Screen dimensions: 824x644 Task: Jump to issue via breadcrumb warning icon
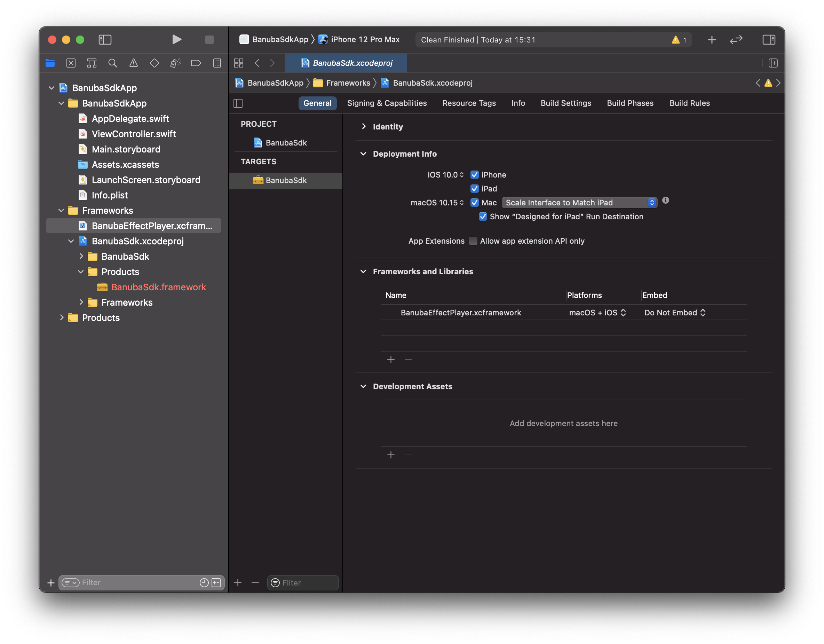click(768, 83)
